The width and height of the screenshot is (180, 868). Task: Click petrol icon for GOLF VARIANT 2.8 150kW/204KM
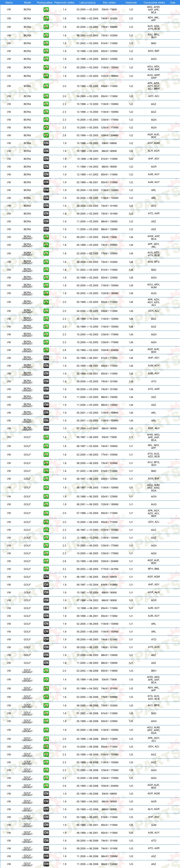(x=46, y=786)
